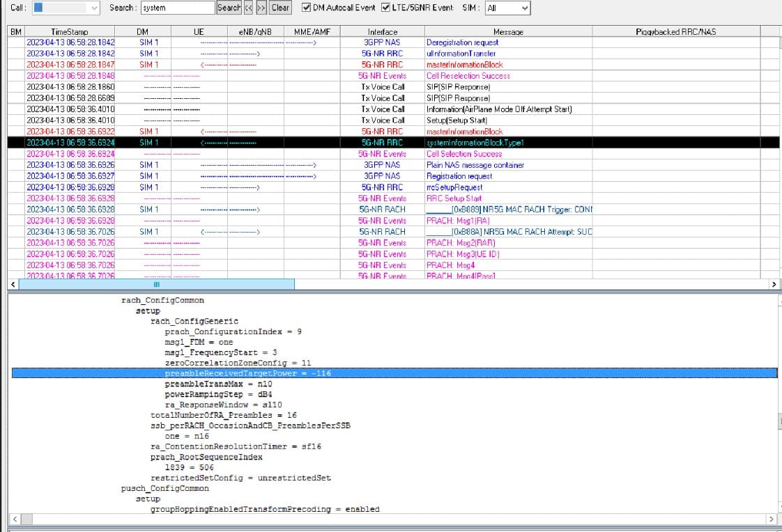
Task: Click the Search field containing "system"
Action: click(178, 8)
